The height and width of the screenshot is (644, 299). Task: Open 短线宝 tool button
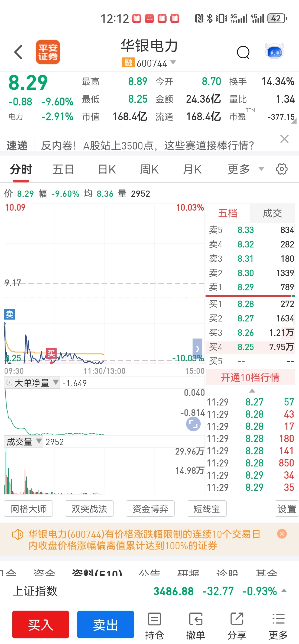(207, 508)
